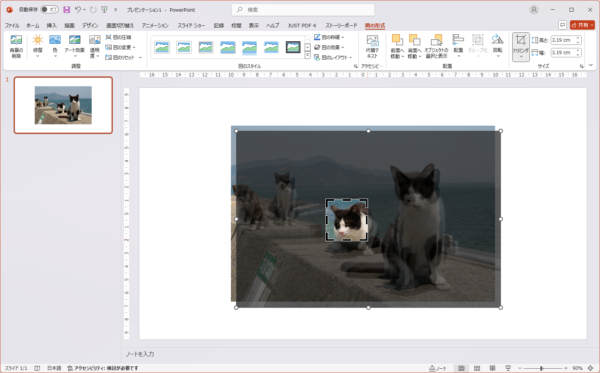Click the 代替テキスト (Alt Text) icon

(372, 41)
